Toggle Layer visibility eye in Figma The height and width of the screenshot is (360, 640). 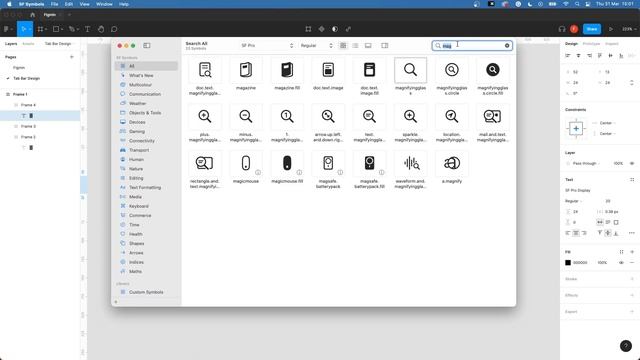[632, 163]
